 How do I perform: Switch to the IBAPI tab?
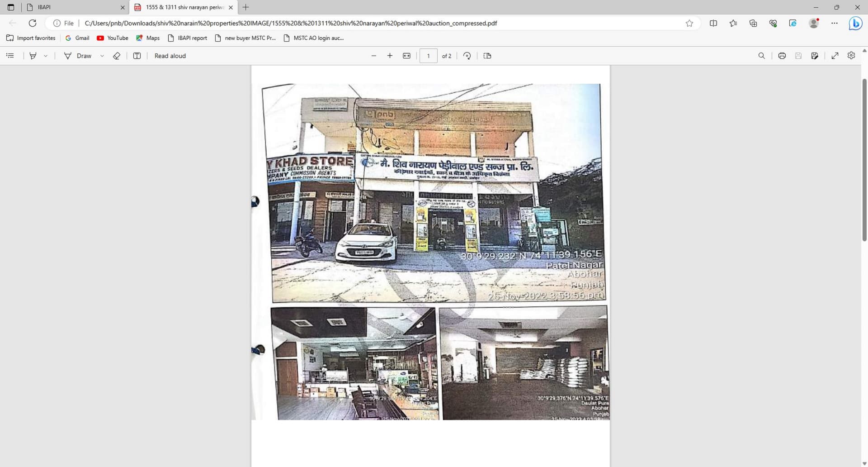point(75,7)
